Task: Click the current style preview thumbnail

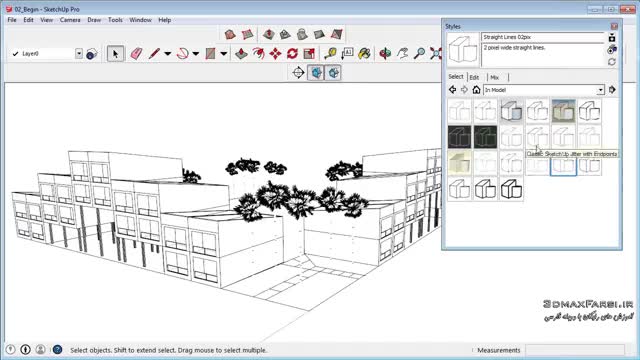Action: (463, 50)
